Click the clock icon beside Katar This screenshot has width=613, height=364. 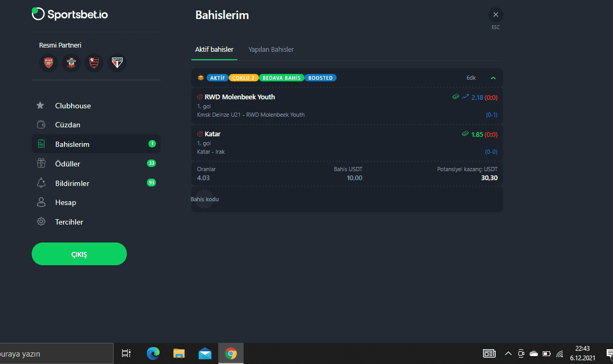pyautogui.click(x=200, y=134)
